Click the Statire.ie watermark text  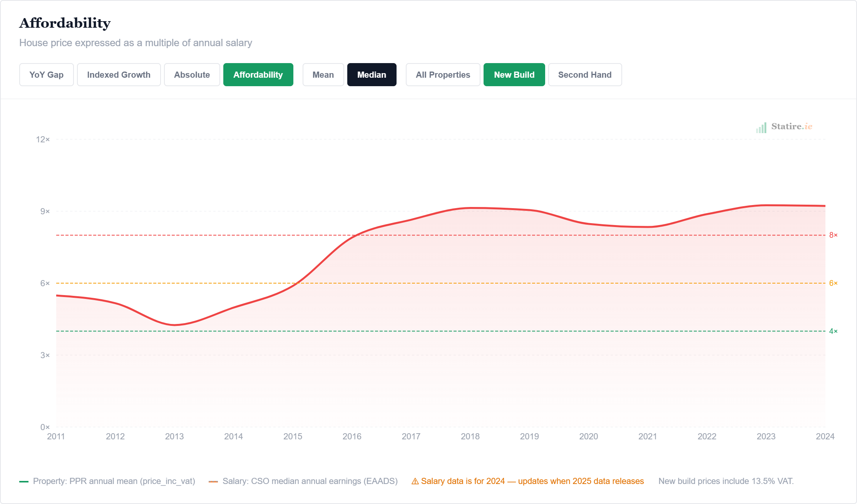[792, 127]
